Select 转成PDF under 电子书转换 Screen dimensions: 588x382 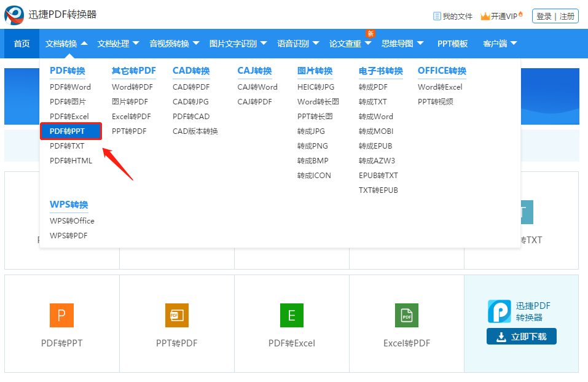(x=373, y=87)
